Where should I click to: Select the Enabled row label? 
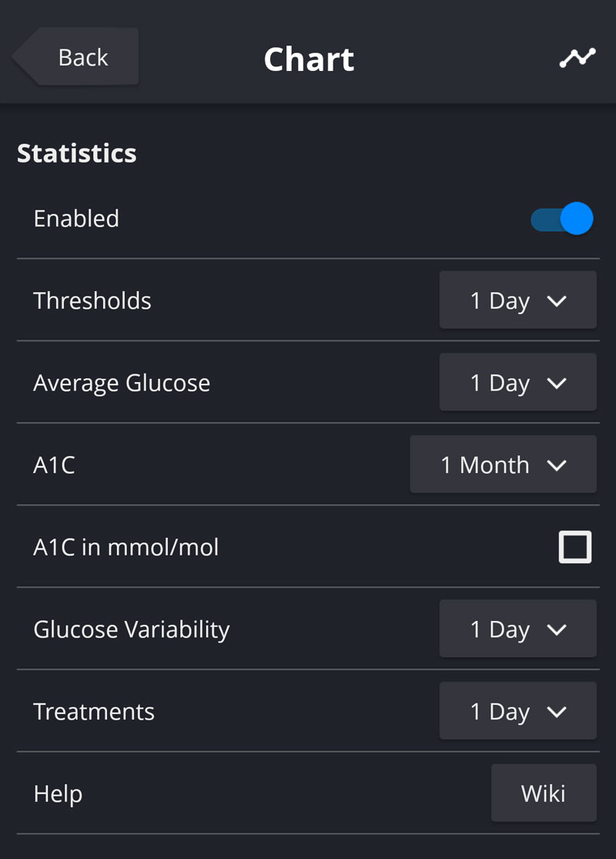[76, 219]
